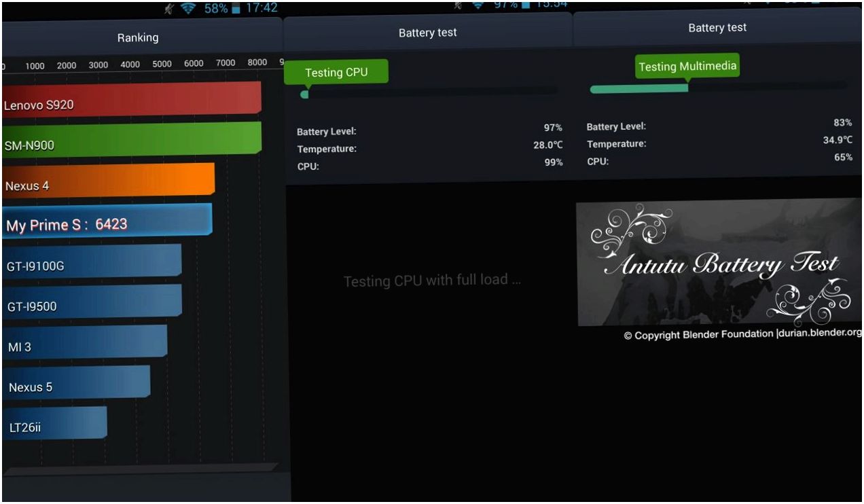Viewport: 864px width, 504px height.
Task: Open the right Battery test header
Action: click(x=718, y=28)
